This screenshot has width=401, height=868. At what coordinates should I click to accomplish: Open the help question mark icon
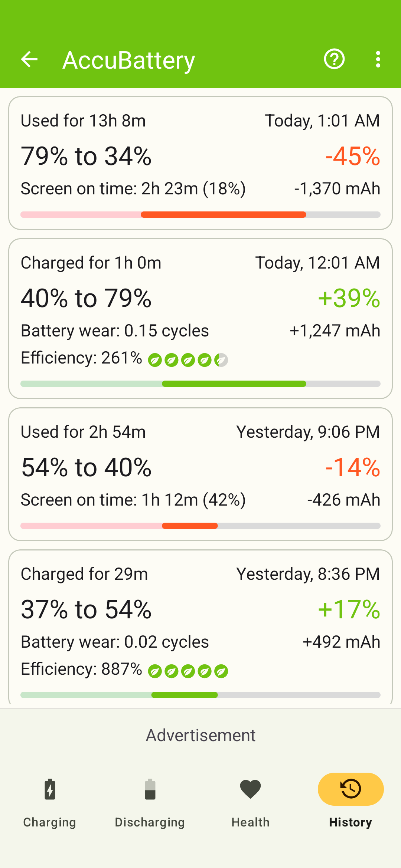click(334, 59)
